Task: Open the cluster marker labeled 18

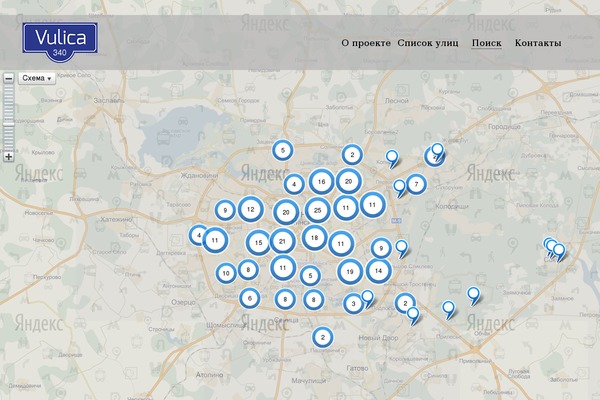Action: click(x=315, y=238)
